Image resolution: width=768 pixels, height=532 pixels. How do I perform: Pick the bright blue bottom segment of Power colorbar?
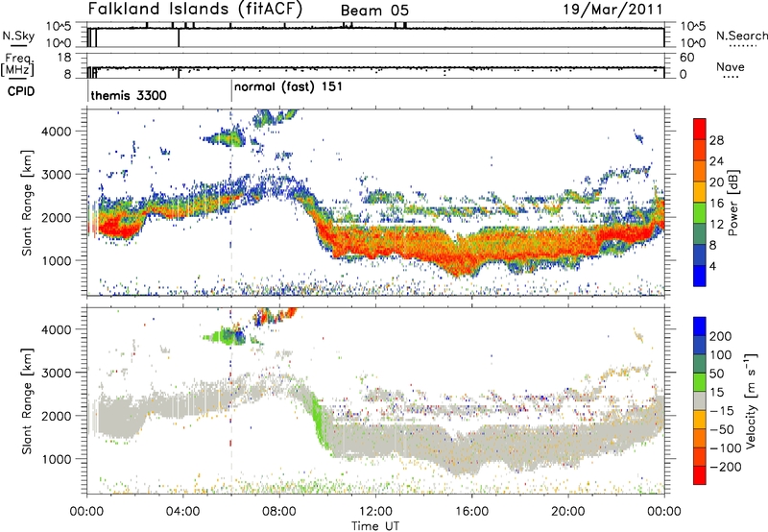tap(700, 276)
